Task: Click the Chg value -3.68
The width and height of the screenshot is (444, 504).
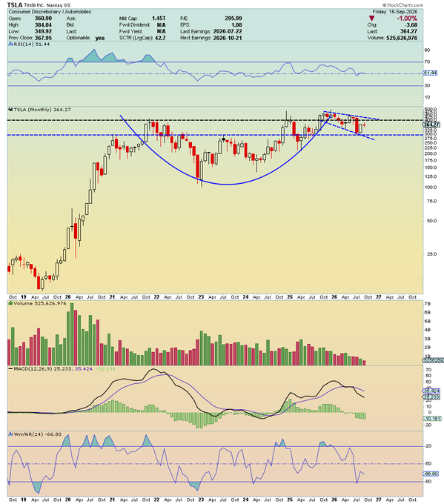Action: (x=411, y=24)
